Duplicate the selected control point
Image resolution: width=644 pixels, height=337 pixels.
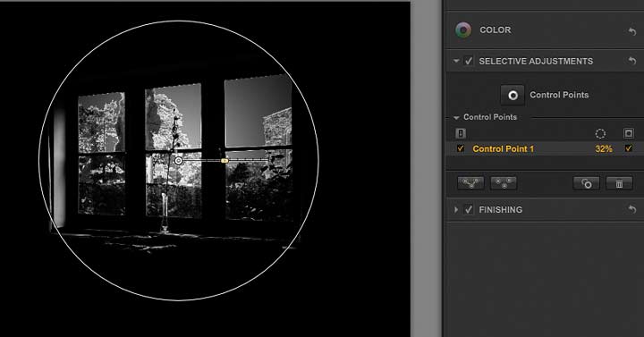[587, 183]
